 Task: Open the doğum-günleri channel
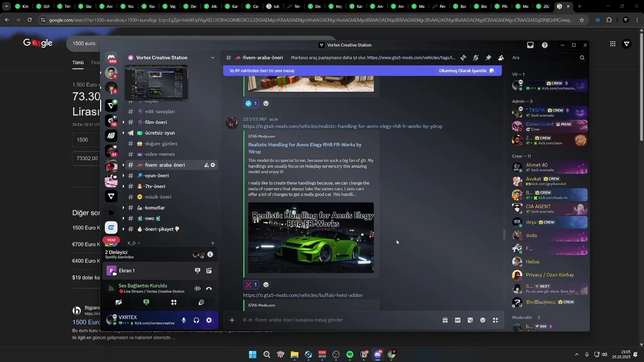[171, 143]
